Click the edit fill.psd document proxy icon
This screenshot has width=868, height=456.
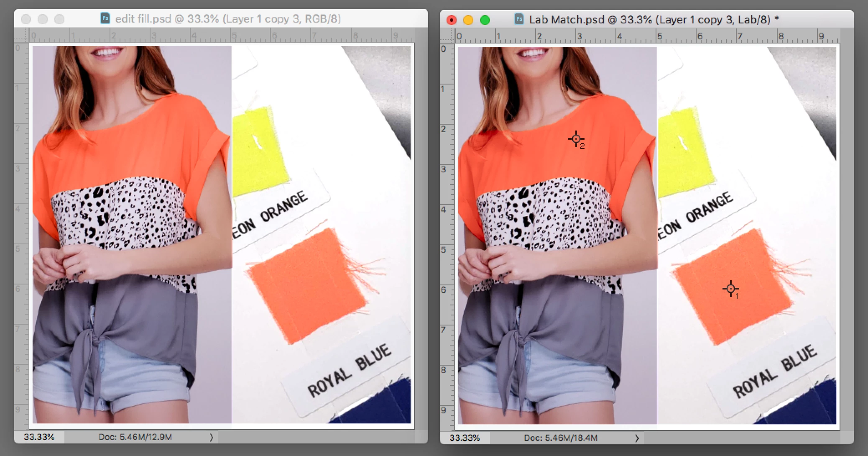coord(105,18)
